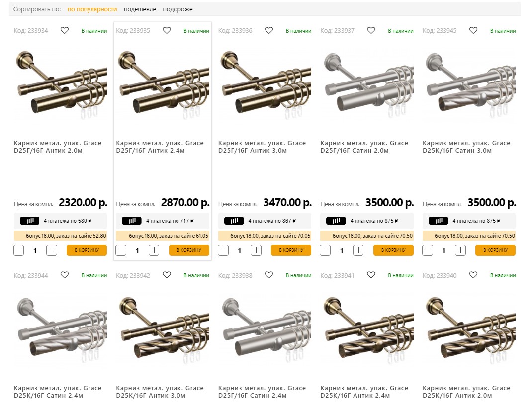Open product image of Антик 2,4м cornice (code 233935)

click(163, 84)
